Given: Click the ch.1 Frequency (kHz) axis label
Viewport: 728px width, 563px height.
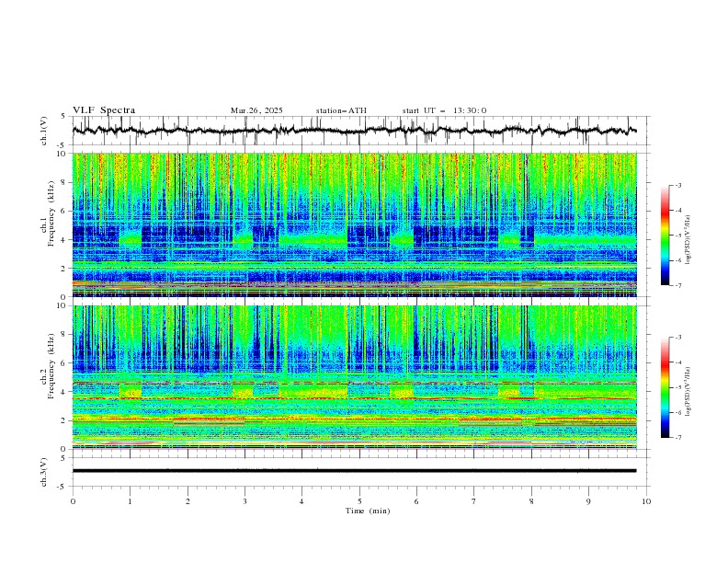Looking at the screenshot, I should [x=48, y=214].
